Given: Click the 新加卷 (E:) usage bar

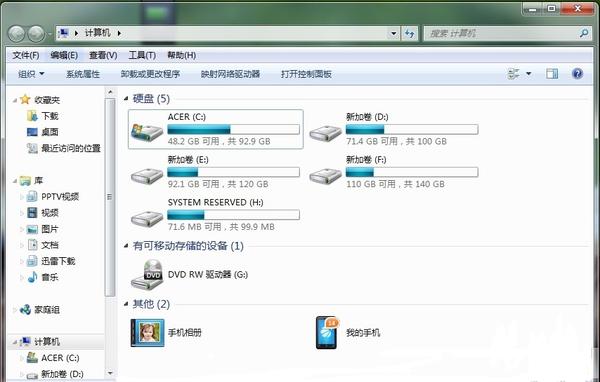Looking at the screenshot, I should [x=233, y=172].
